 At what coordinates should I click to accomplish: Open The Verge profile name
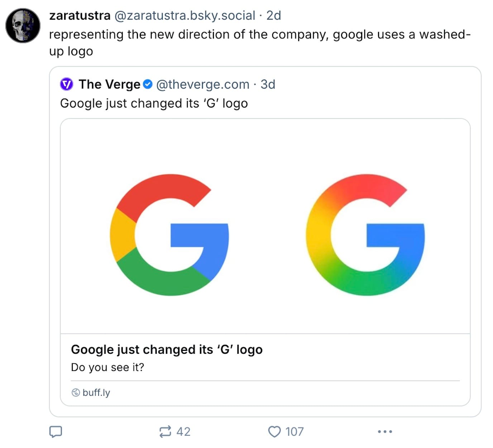click(109, 84)
